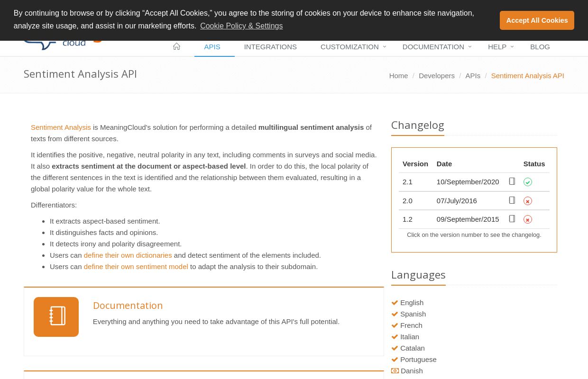This screenshot has width=588, height=379.
Task: Expand the HELP menu chevron
Action: click(512, 46)
